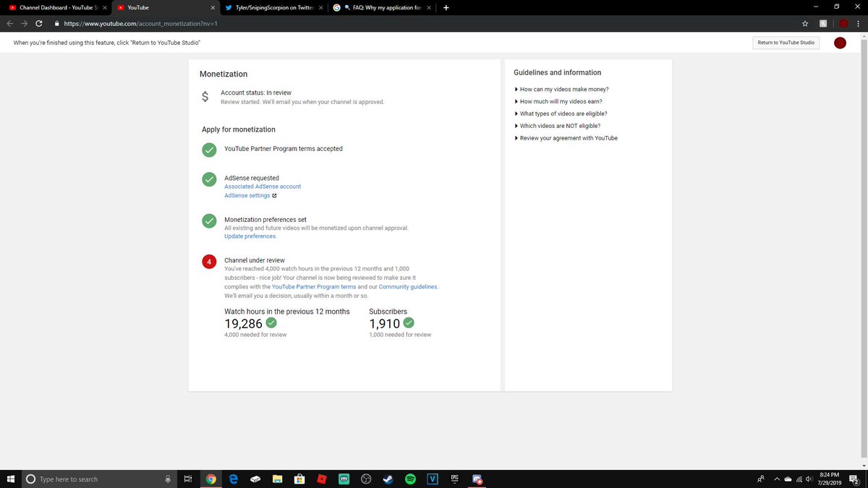Open Microsoft Store from the taskbar
The height and width of the screenshot is (488, 868).
point(299,479)
